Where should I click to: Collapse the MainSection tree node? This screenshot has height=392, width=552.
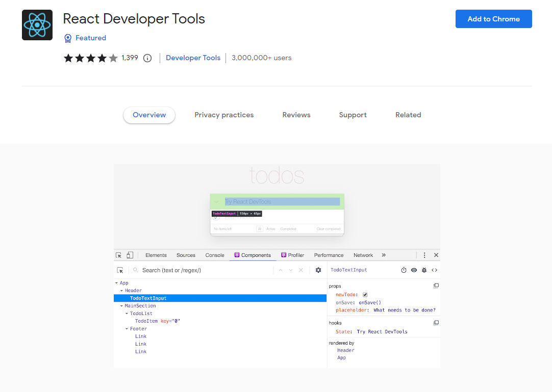click(121, 306)
